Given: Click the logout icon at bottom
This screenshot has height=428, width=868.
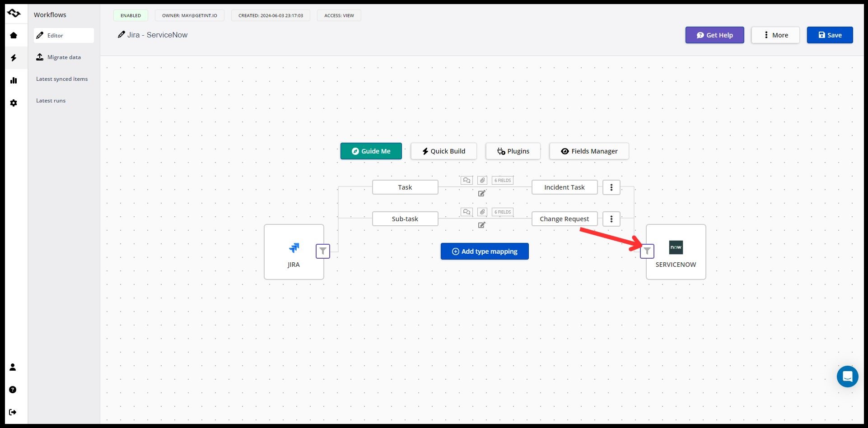Looking at the screenshot, I should click(x=13, y=412).
